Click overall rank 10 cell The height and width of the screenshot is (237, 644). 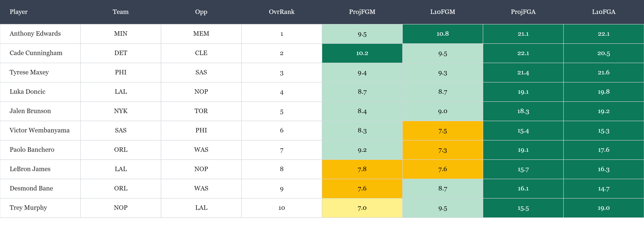coord(282,208)
